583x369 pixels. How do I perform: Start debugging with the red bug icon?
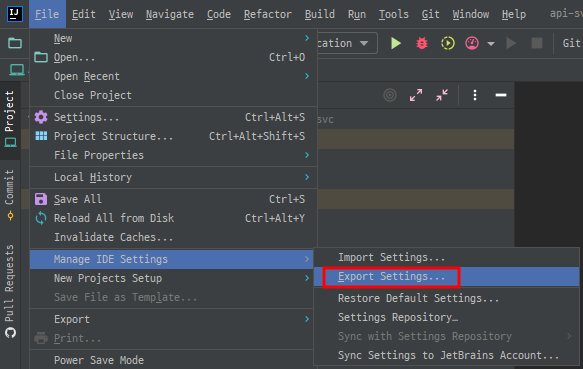422,43
